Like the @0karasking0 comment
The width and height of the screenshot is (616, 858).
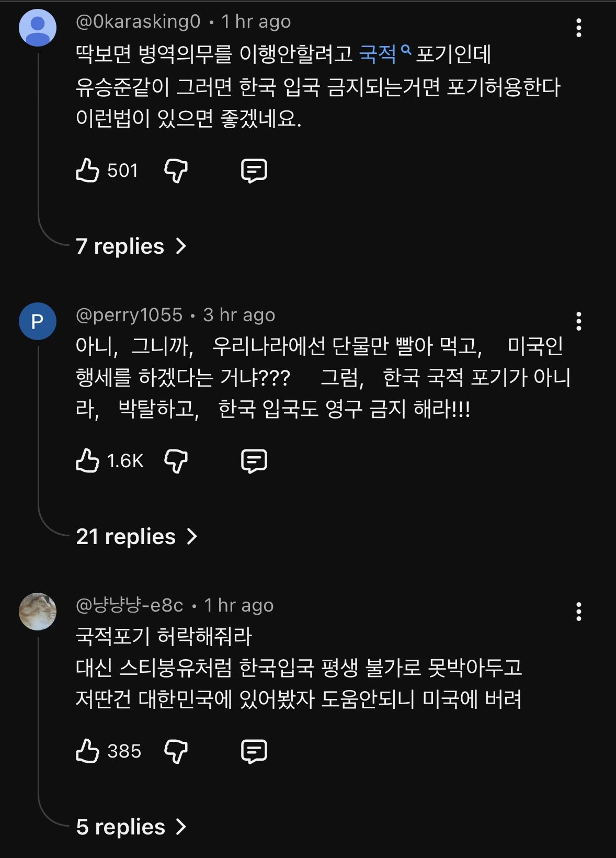coord(88,171)
